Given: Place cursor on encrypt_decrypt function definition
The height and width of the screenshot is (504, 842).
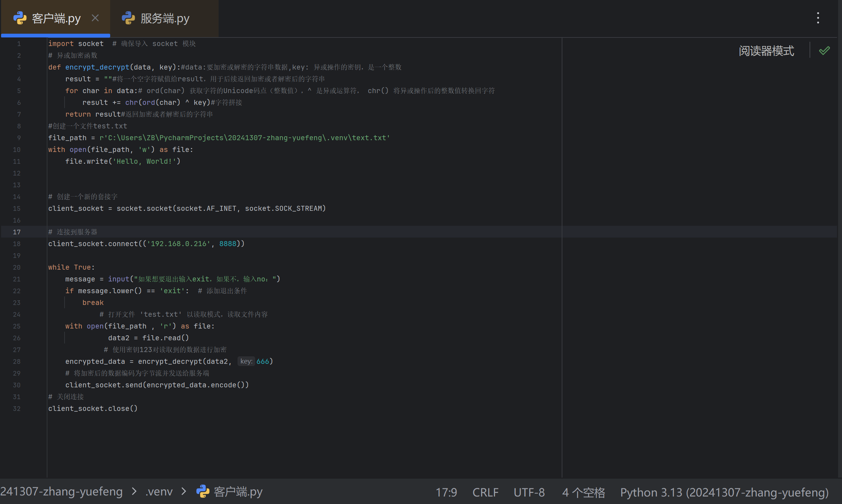Looking at the screenshot, I should click(97, 67).
